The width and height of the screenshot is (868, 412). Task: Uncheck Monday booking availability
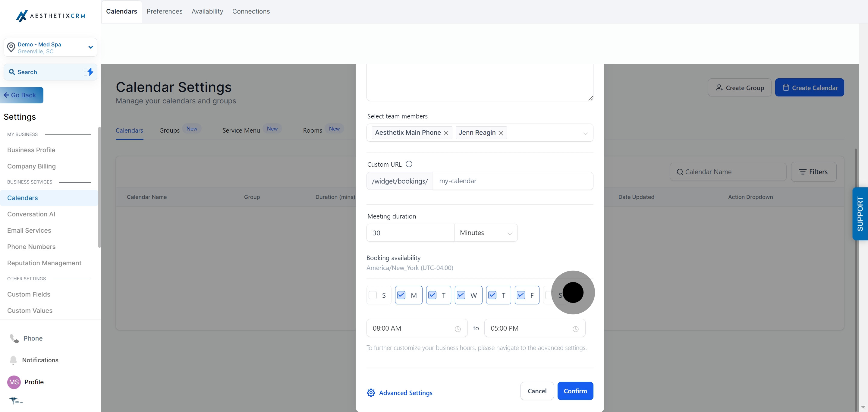(x=401, y=295)
